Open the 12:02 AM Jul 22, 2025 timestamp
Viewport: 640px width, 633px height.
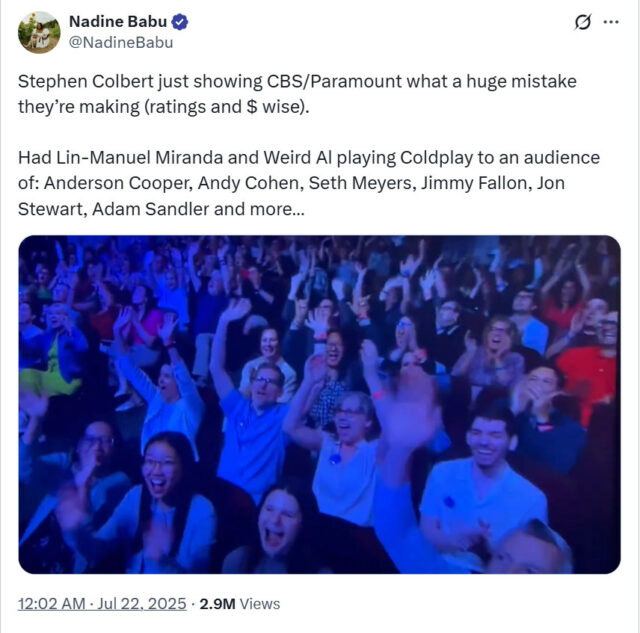tap(102, 604)
